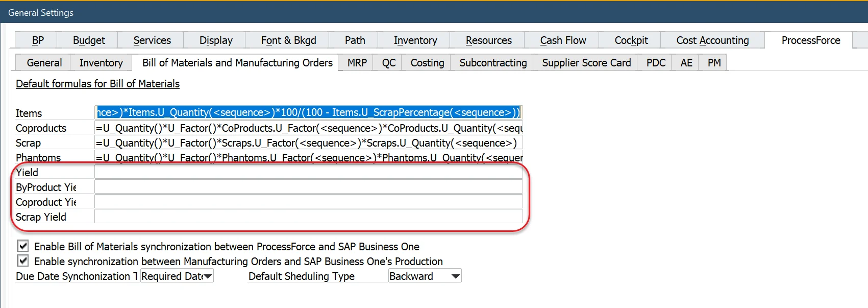Click the ByProduct Yield formula field
868x308 pixels.
[308, 187]
